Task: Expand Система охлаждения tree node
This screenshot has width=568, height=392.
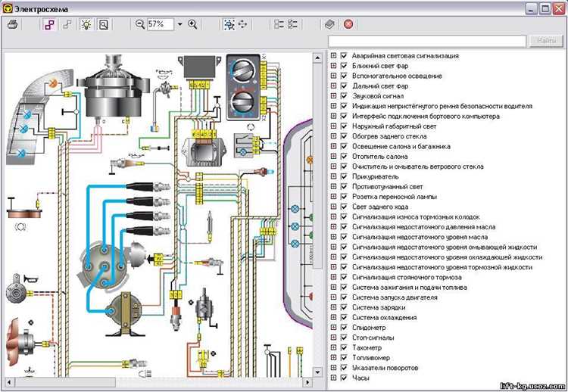Action: (x=333, y=317)
